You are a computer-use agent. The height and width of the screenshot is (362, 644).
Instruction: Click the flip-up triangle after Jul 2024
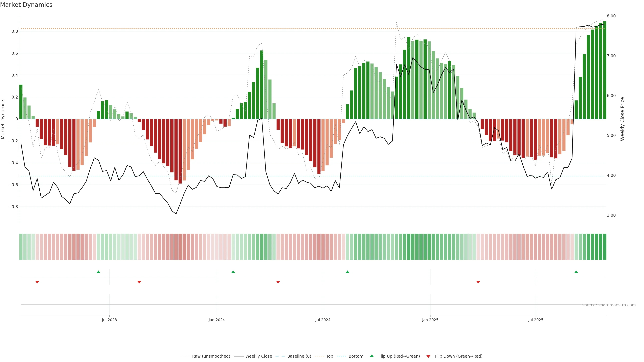(x=347, y=272)
